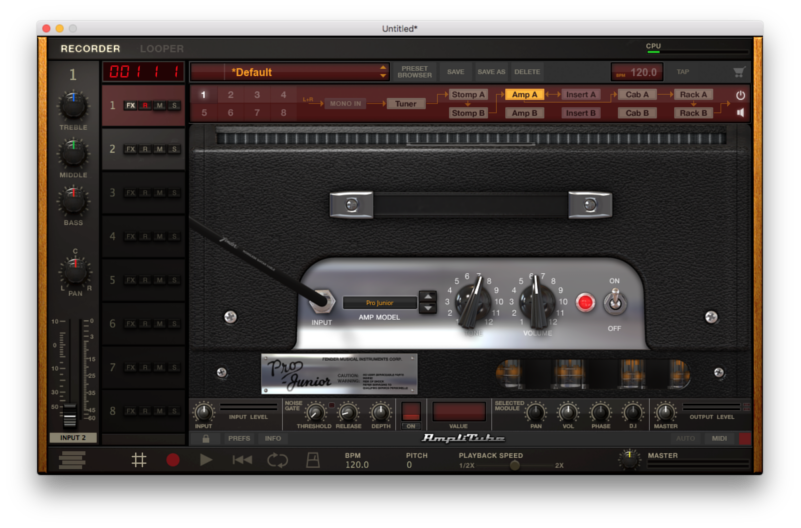This screenshot has width=801, height=528.
Task: Click the lock icon beside PREFS
Action: (206, 439)
